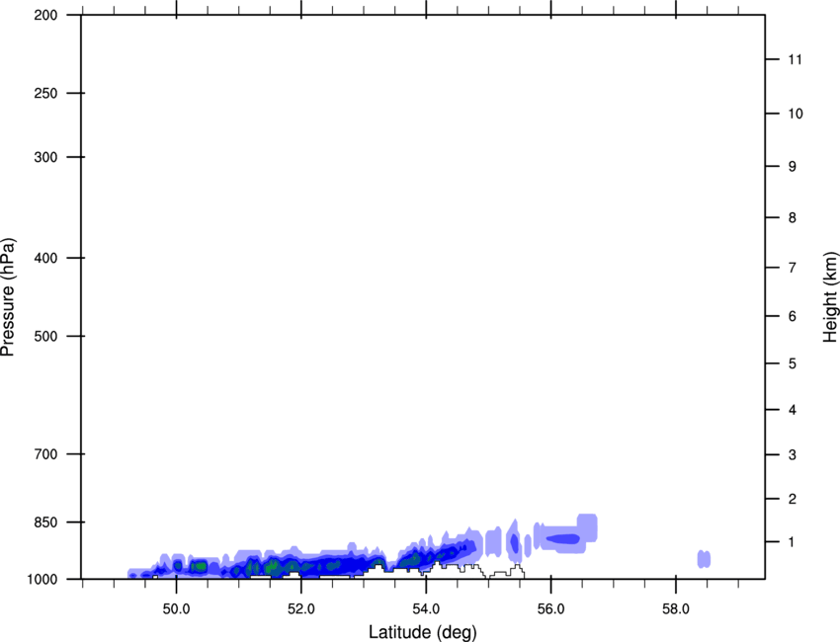Click the 'Height (km)' axis title
This screenshot has height=642, width=840.
click(830, 297)
